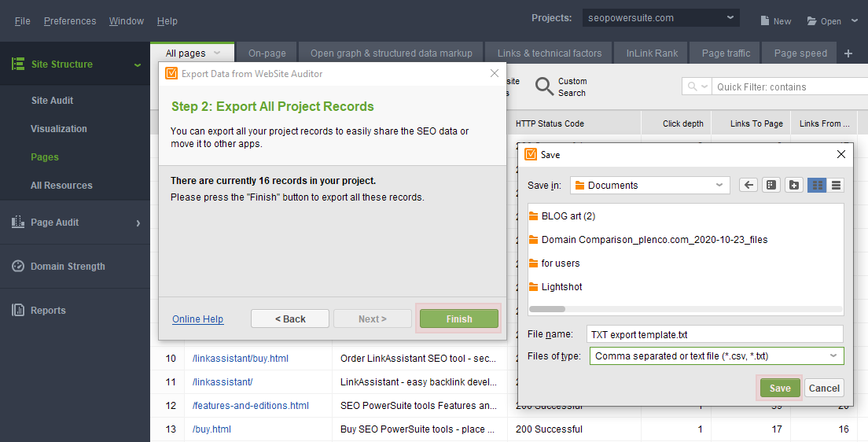Click the Custom Search magnifier icon
Screen dimensions: 868x442
(x=544, y=87)
